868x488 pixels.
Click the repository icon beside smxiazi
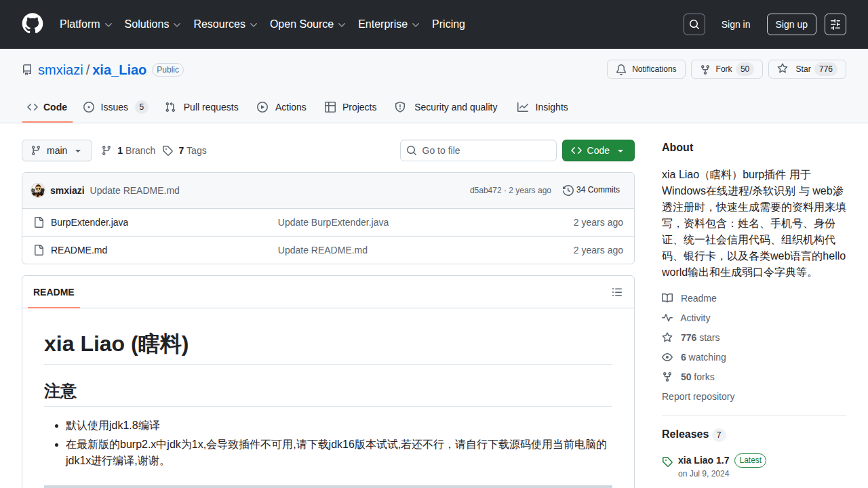tap(27, 70)
